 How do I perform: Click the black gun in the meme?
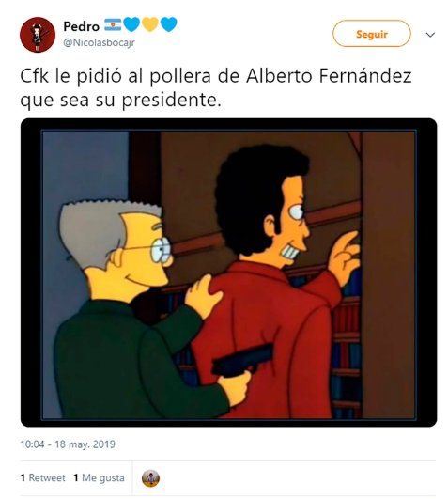click(x=242, y=360)
